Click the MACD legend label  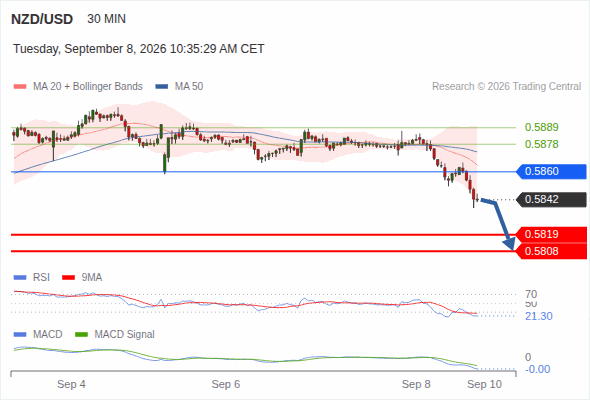click(x=48, y=335)
